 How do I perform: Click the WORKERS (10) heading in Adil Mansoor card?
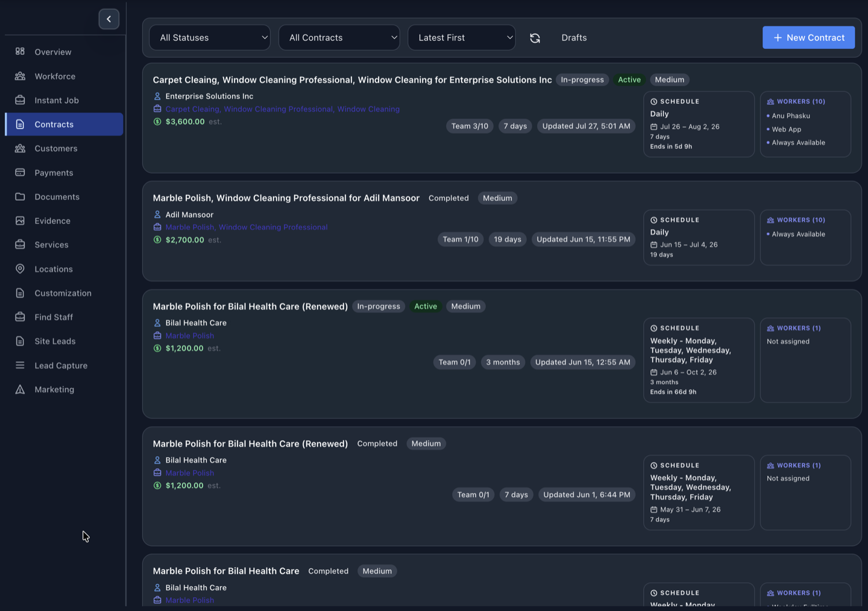point(801,220)
